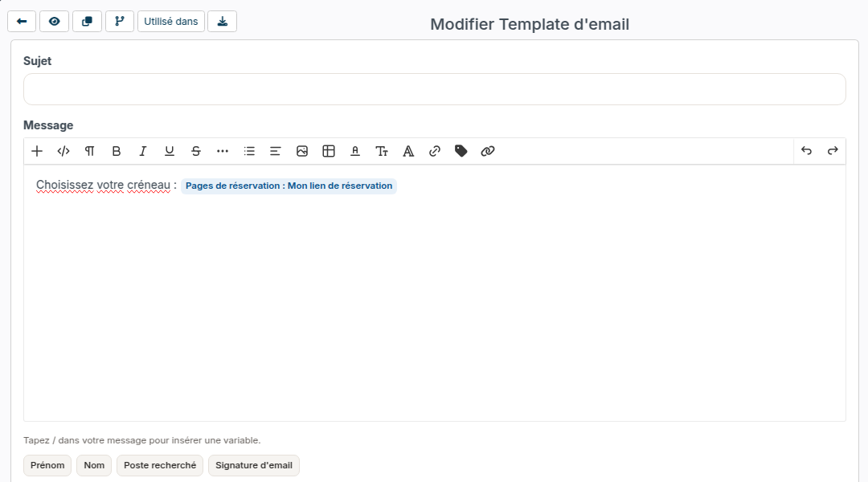Insert the 'Signature d'email' variable
This screenshot has height=482, width=868.
tap(253, 465)
